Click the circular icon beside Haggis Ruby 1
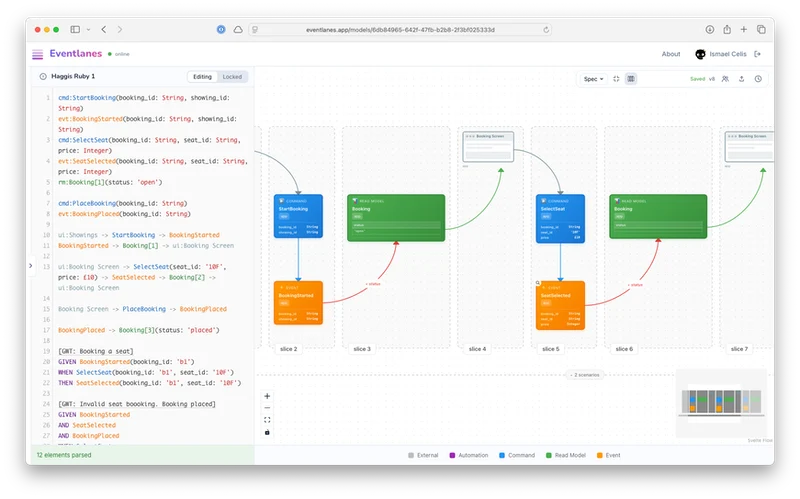 (43, 77)
